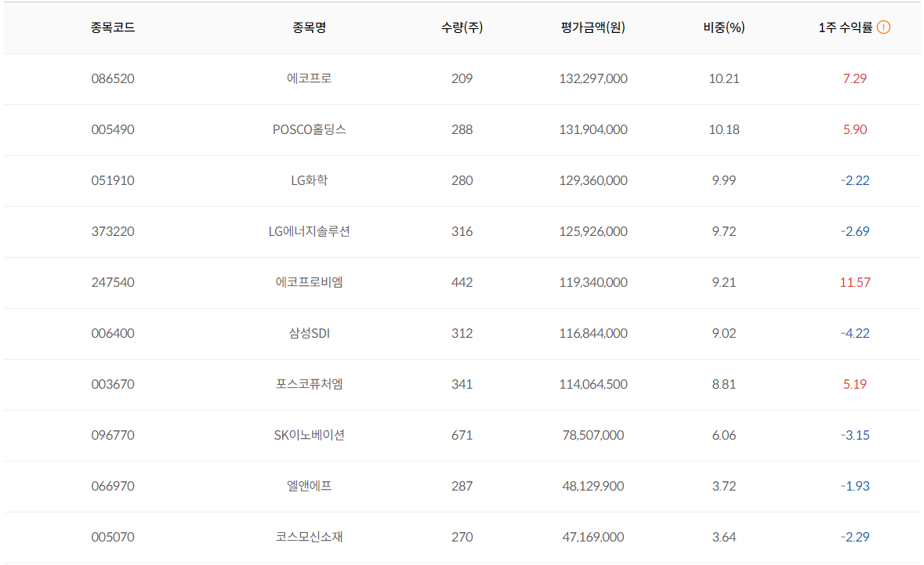This screenshot has height=565, width=924.
Task: Click weight 9.02
Action: tap(723, 334)
